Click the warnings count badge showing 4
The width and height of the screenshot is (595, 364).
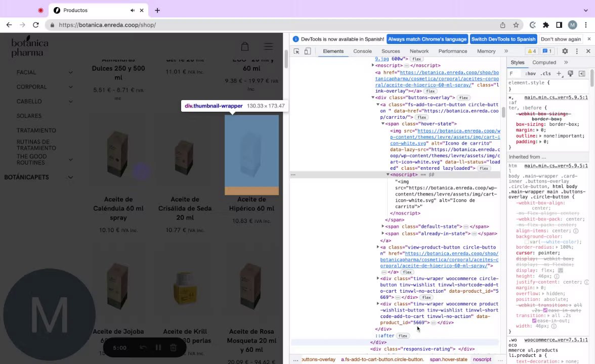click(x=532, y=51)
